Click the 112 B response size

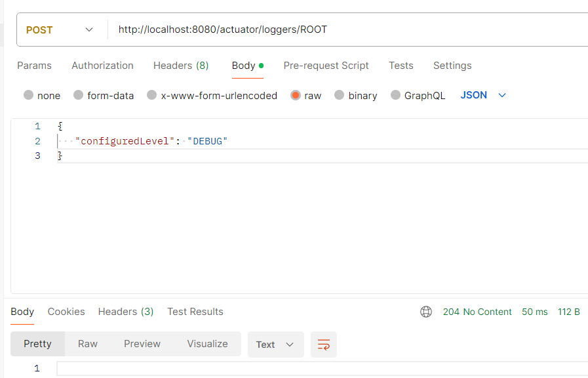[x=569, y=312]
